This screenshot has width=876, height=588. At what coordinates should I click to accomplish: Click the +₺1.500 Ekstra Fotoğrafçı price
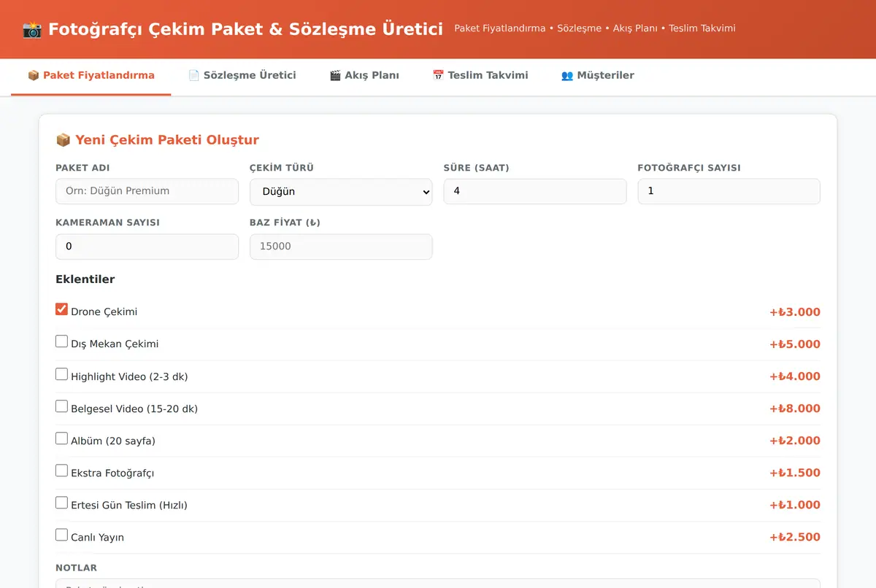795,473
